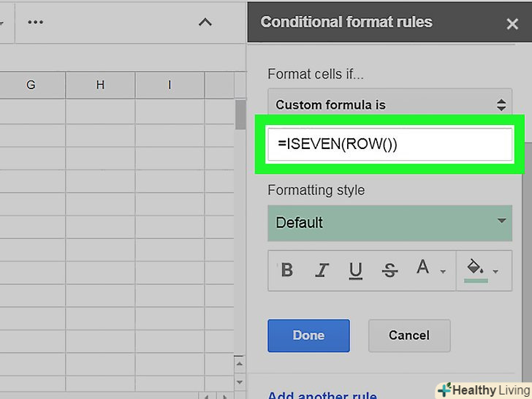Click the Add another rule link

(x=322, y=395)
